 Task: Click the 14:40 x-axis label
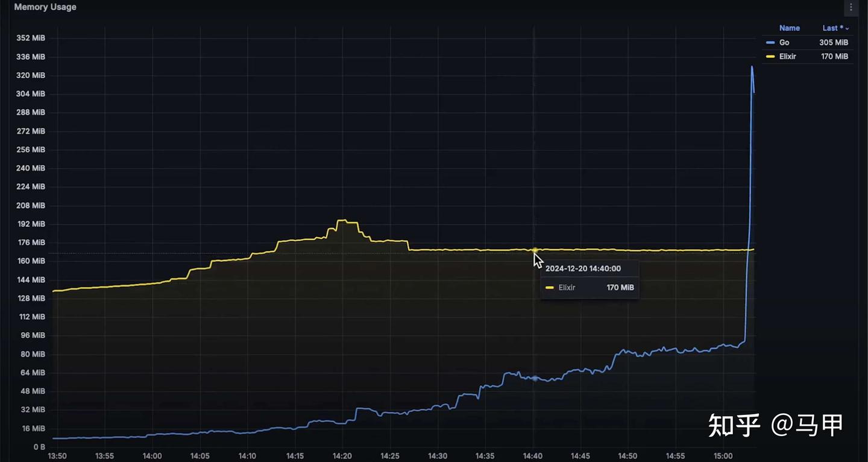click(533, 457)
